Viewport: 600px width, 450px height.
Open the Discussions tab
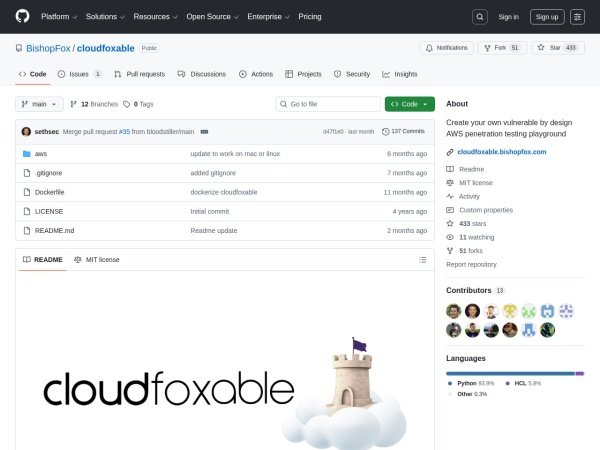pos(202,74)
